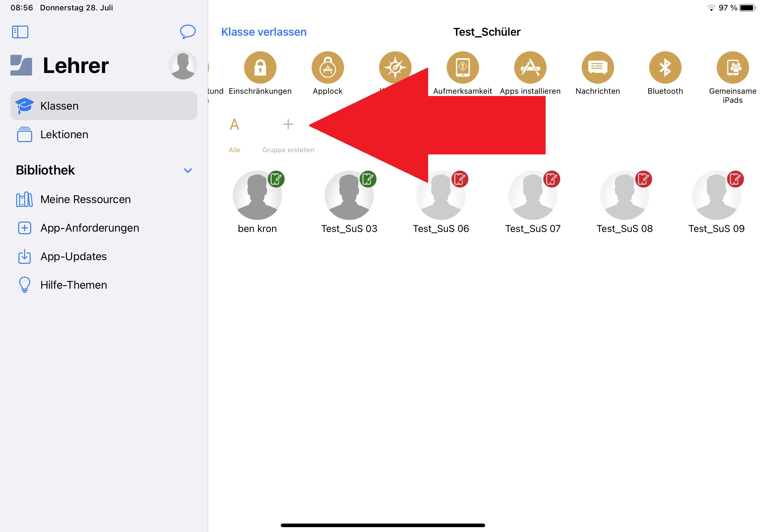Open Aufmerksamkeit attention icon

tap(463, 67)
